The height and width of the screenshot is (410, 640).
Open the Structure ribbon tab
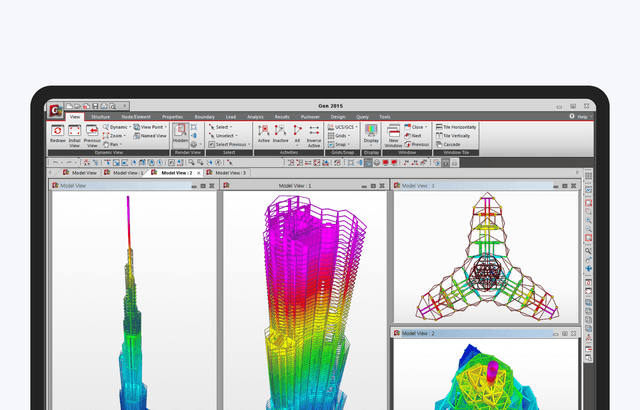101,117
